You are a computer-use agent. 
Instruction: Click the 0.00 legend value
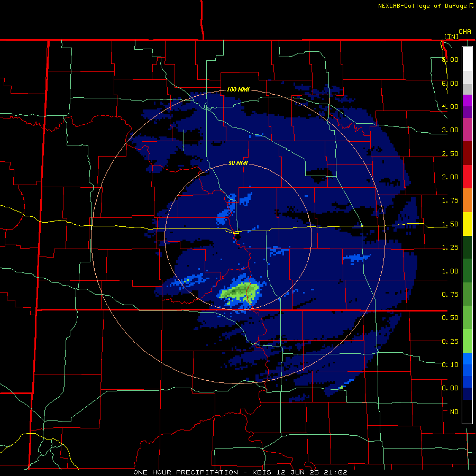tap(450, 388)
